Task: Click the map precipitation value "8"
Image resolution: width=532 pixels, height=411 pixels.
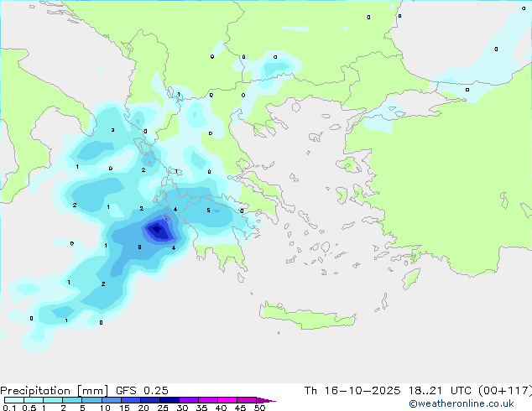Action: click(139, 247)
